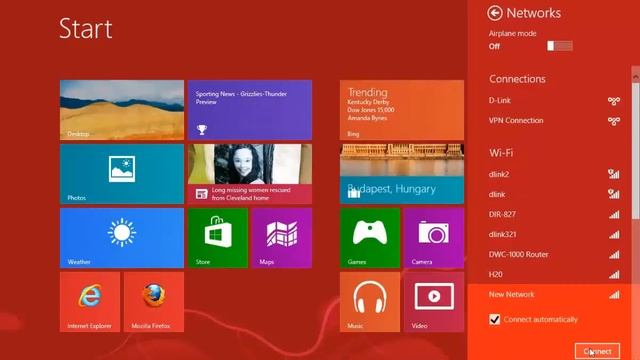The height and width of the screenshot is (360, 640).
Task: Click H20 signal bars icon
Action: (x=614, y=274)
